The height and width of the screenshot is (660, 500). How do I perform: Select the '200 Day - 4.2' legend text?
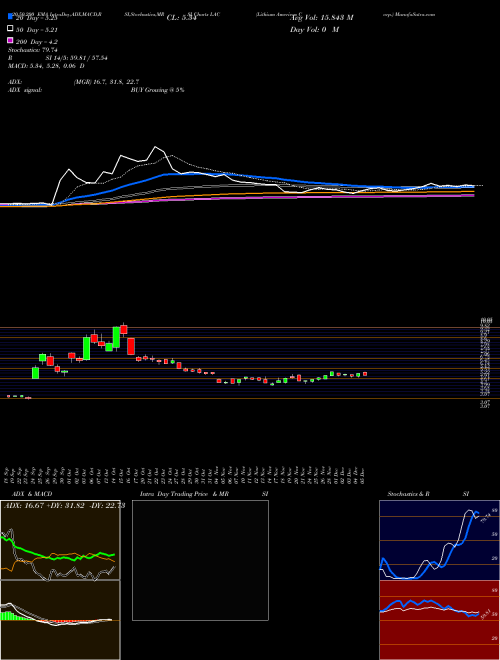click(x=36, y=42)
